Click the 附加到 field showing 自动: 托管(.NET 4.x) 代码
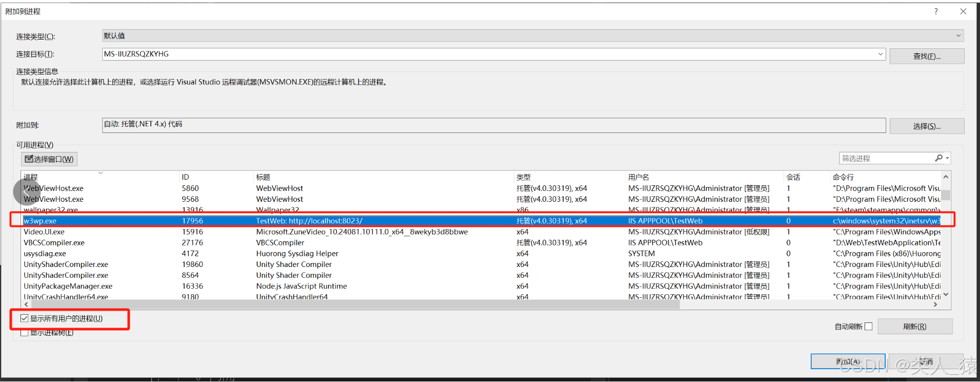Image resolution: width=980 pixels, height=382 pixels. coord(494,125)
